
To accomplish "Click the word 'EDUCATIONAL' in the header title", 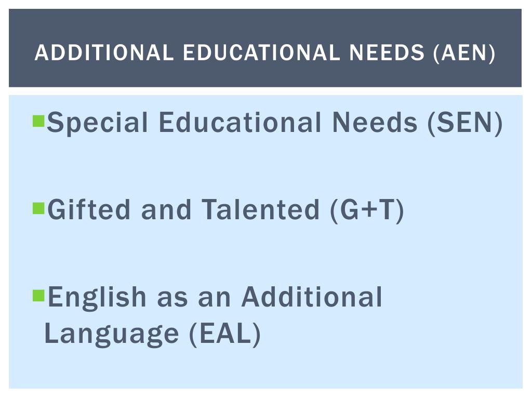I will coord(261,53).
